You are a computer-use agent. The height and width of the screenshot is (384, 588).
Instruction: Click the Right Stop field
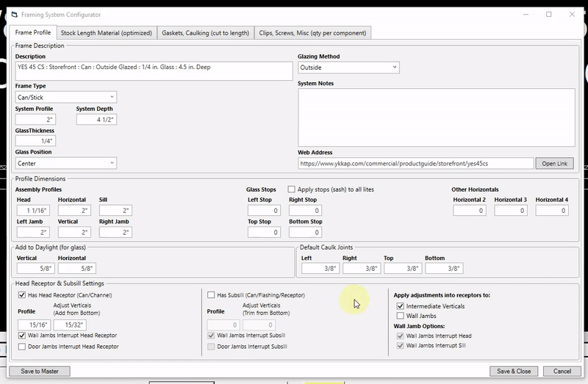(x=305, y=211)
